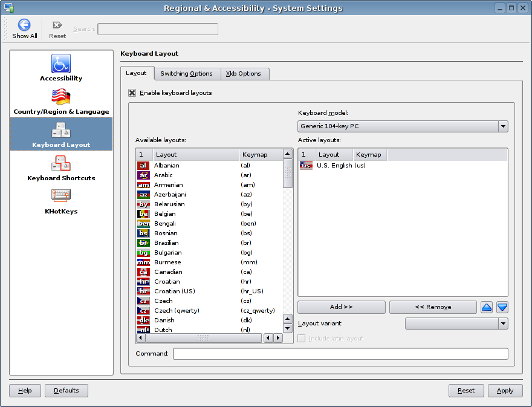Screen dimensions: 532x407
Task: Select the Croatian layout named just Croatian
Action: [209, 281]
